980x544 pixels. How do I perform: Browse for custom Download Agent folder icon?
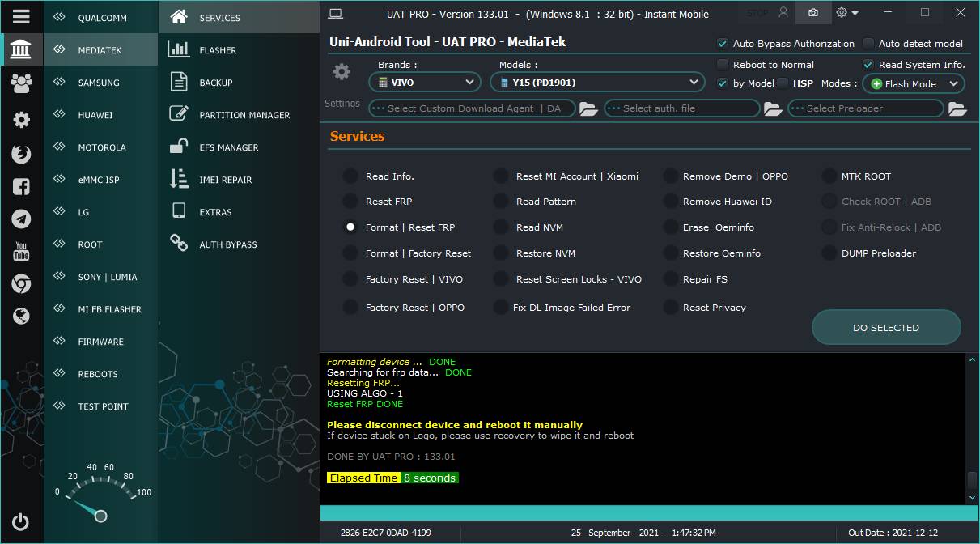[588, 108]
